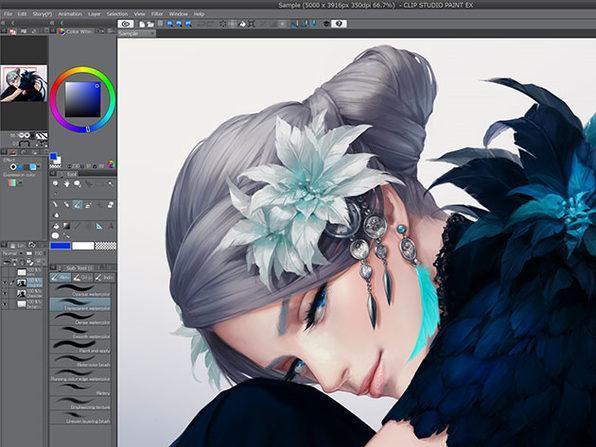
Task: Select the Pen tool
Action: [55, 205]
